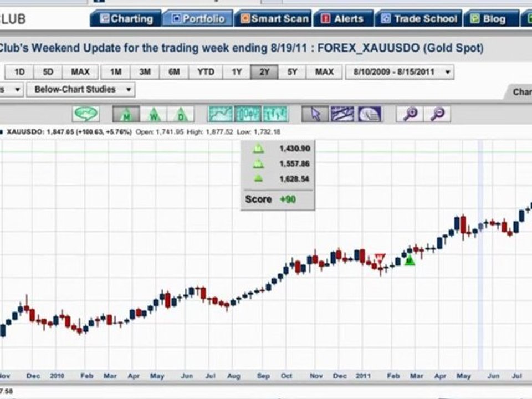The height and width of the screenshot is (399, 532).
Task: Select the Fibonacci fan drawing tool
Action: [369, 114]
